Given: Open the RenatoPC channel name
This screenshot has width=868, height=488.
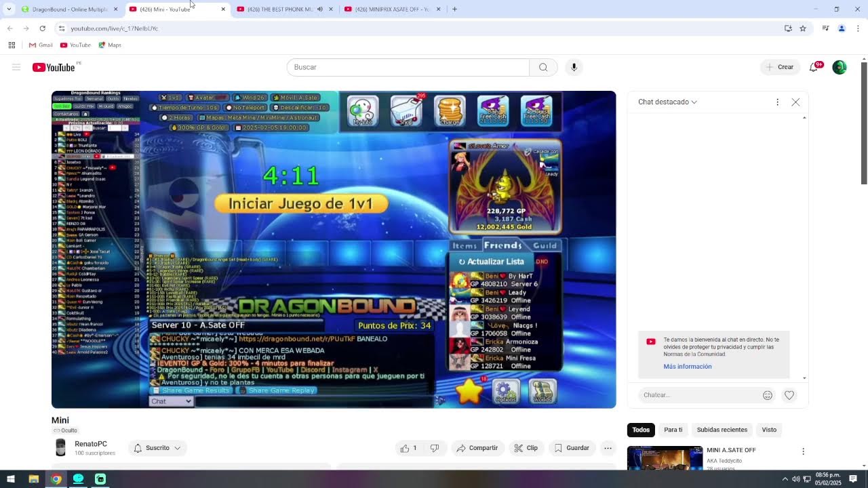Looking at the screenshot, I should [90, 444].
